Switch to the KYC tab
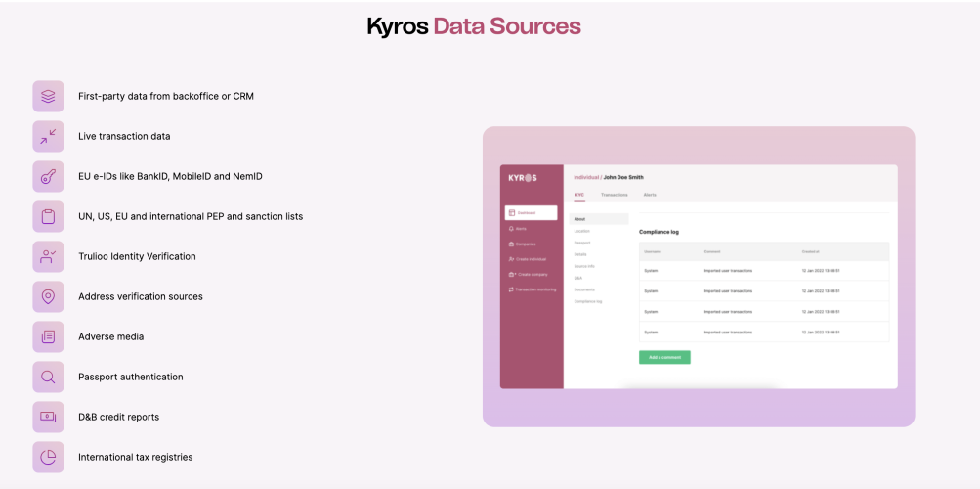 579,195
